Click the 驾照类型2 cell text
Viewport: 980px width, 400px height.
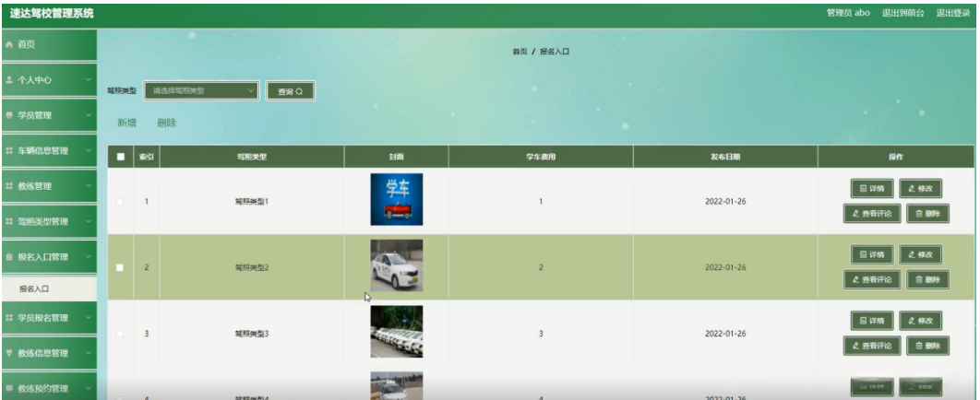point(251,267)
